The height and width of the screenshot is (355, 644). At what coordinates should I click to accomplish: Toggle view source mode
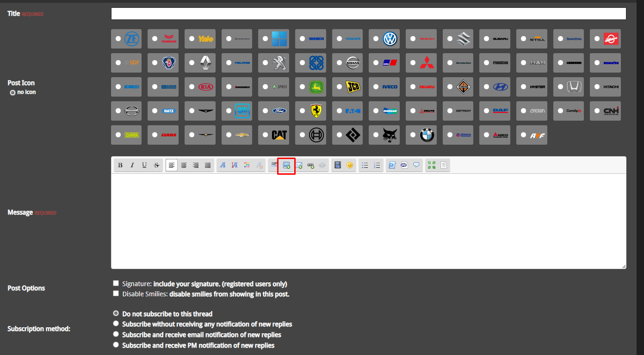click(444, 165)
